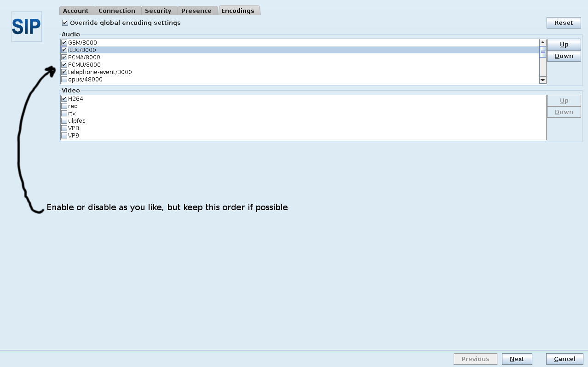This screenshot has width=588, height=367.
Task: Move selected audio codec Down
Action: [x=564, y=56]
